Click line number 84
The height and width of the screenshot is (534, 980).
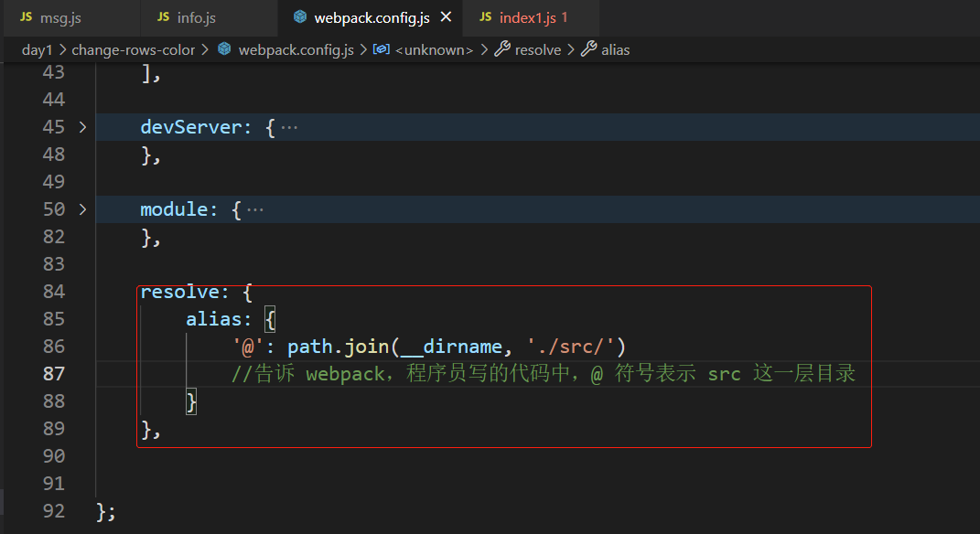(x=54, y=292)
